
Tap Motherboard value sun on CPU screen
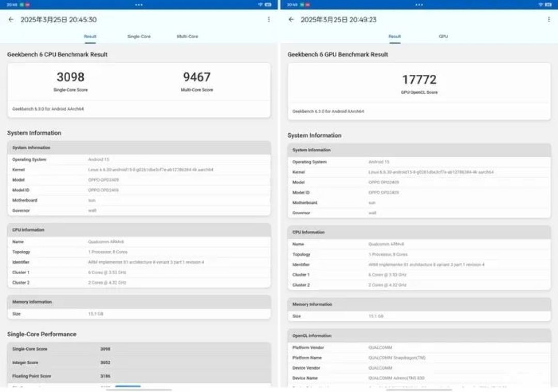coord(92,200)
